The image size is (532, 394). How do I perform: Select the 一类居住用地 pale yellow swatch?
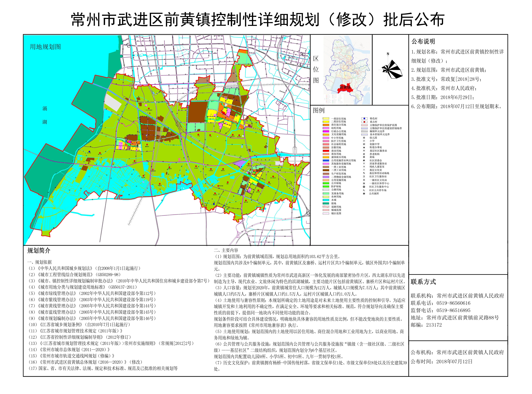pos(326,119)
